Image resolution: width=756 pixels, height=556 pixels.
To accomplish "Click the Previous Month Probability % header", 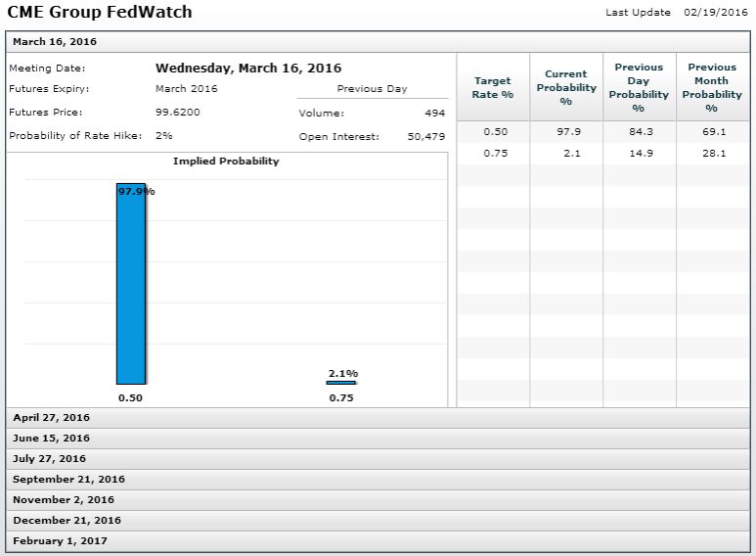I will click(x=712, y=87).
